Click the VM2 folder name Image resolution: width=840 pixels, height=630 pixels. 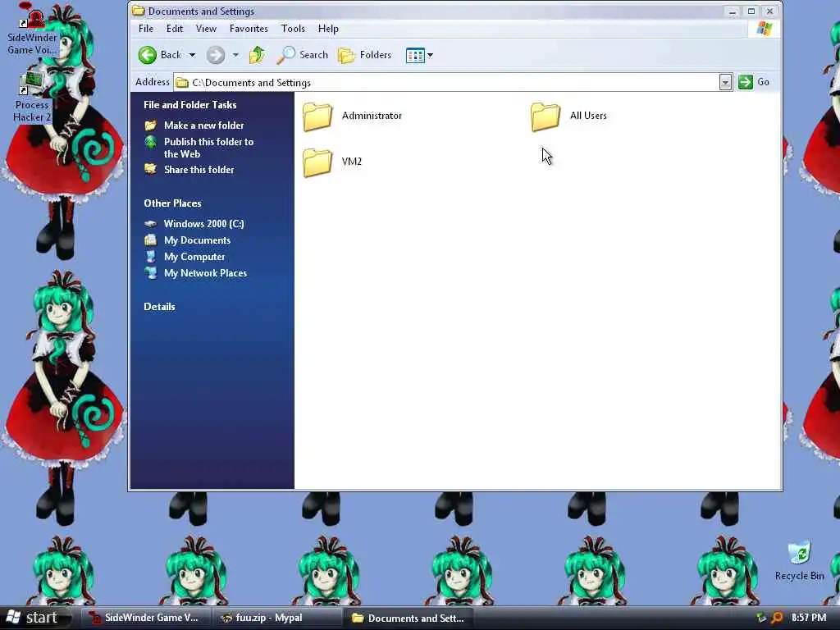pos(351,162)
